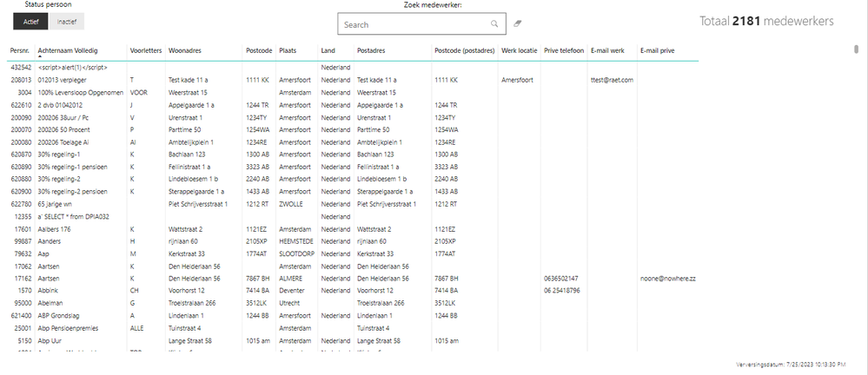Select the ABP Grondslag name cell

point(57,315)
